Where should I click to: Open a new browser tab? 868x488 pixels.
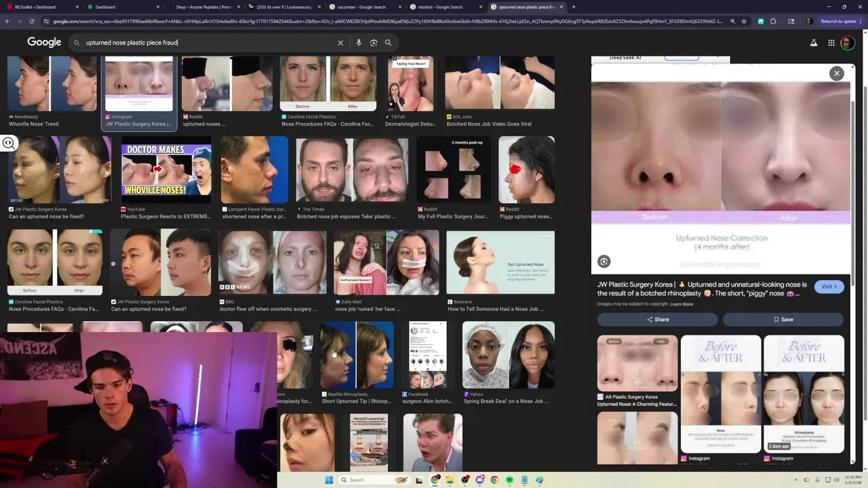(574, 7)
